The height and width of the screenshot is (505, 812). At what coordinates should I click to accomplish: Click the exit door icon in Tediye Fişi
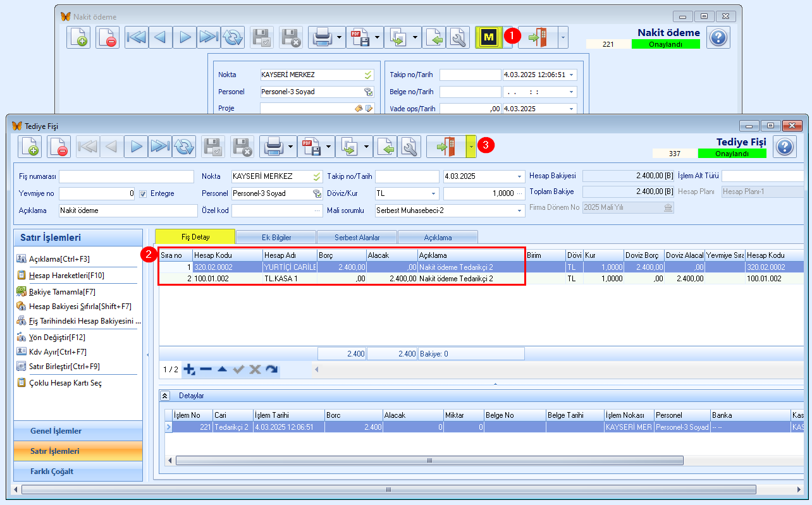pyautogui.click(x=446, y=147)
